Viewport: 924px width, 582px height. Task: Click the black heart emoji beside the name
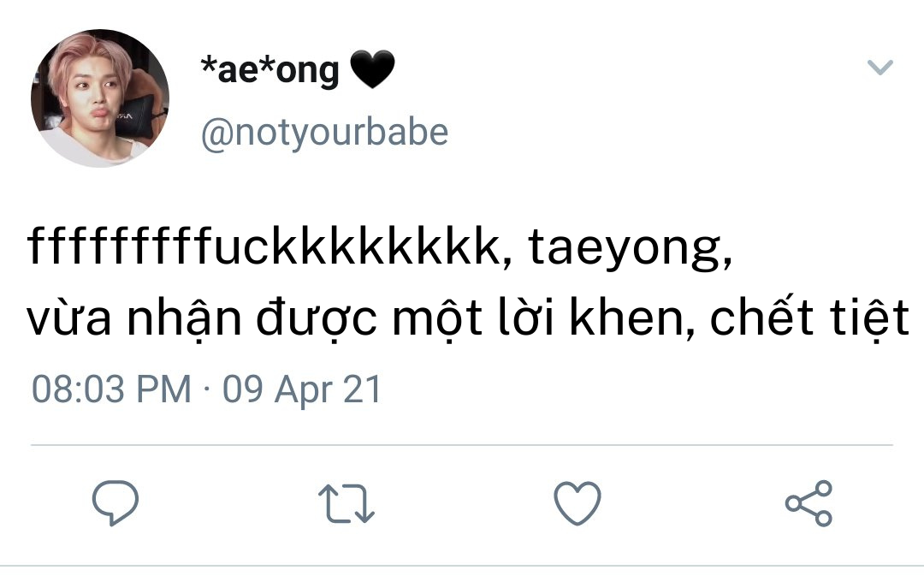pos(372,71)
